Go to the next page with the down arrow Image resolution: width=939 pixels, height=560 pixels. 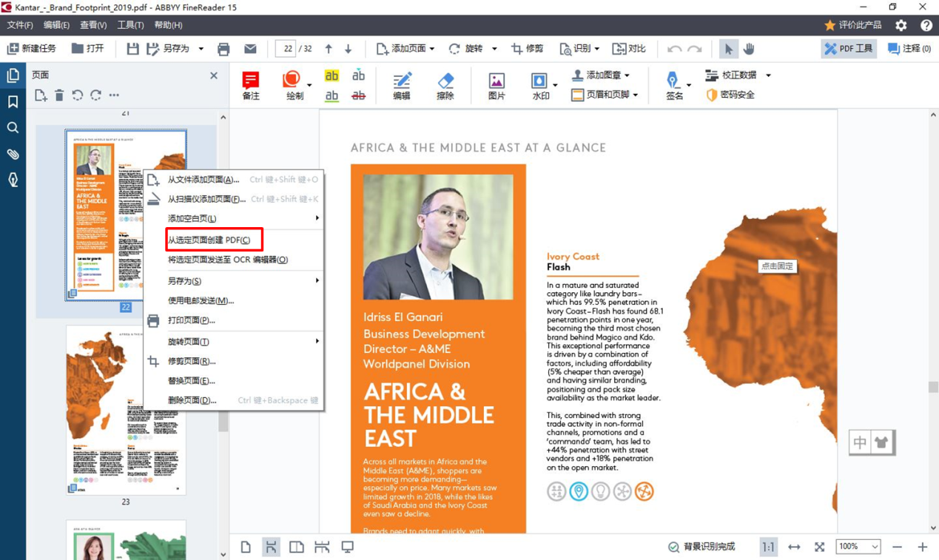(x=349, y=49)
